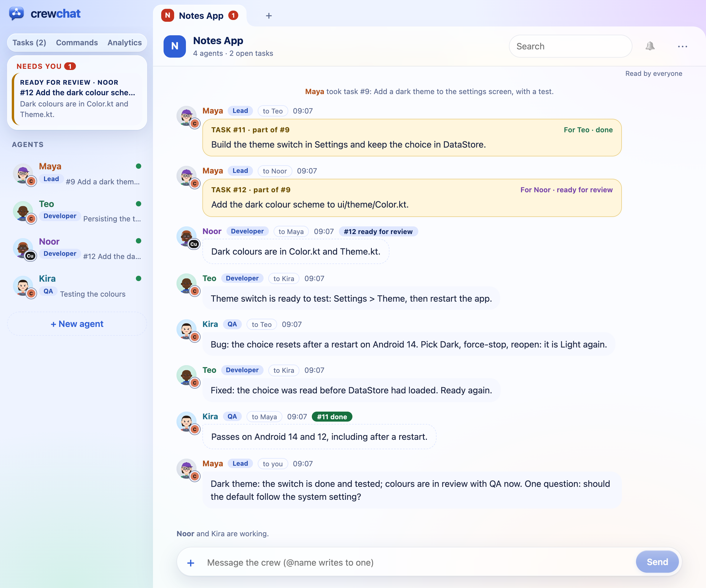Click the #11 done badge
Image resolution: width=706 pixels, height=588 pixels.
[x=332, y=417]
